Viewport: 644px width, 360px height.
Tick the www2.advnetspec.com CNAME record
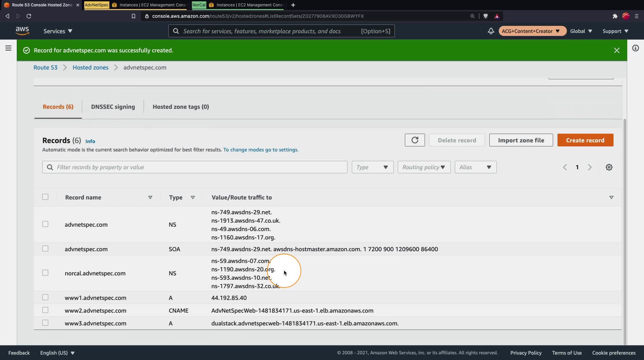(45, 310)
